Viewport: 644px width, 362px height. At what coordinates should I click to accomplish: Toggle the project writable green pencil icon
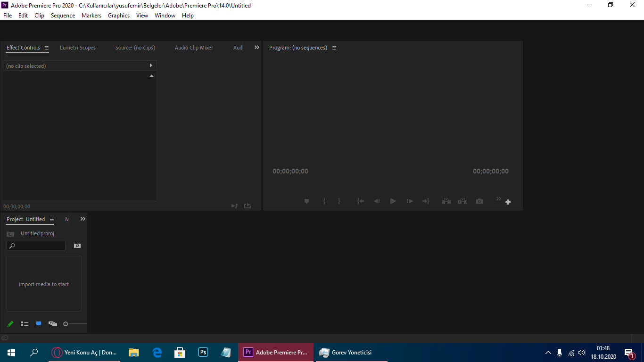10,324
